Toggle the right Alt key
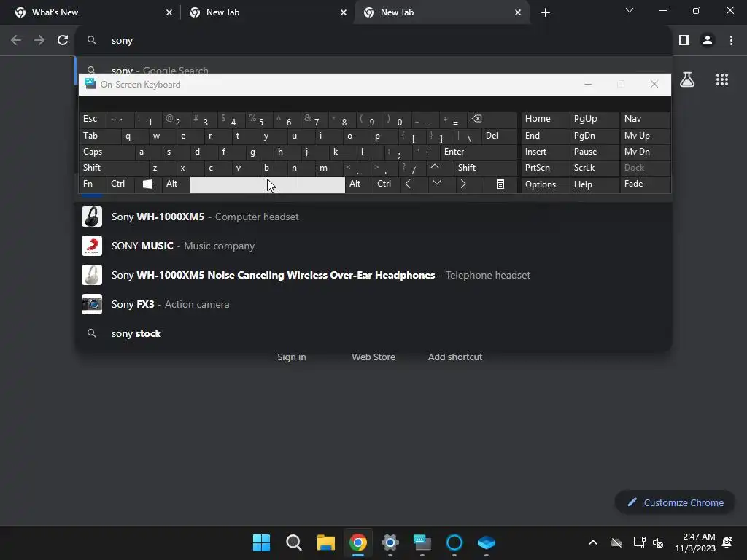 pyautogui.click(x=359, y=184)
